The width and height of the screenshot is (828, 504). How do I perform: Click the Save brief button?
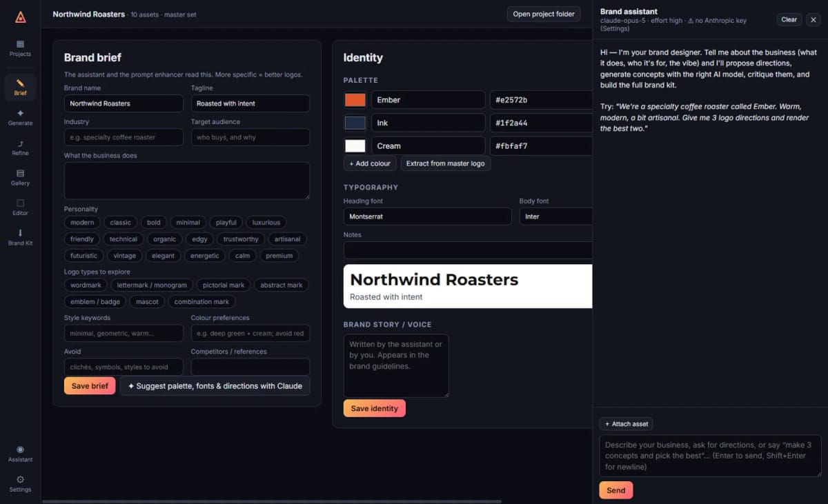[x=90, y=386]
